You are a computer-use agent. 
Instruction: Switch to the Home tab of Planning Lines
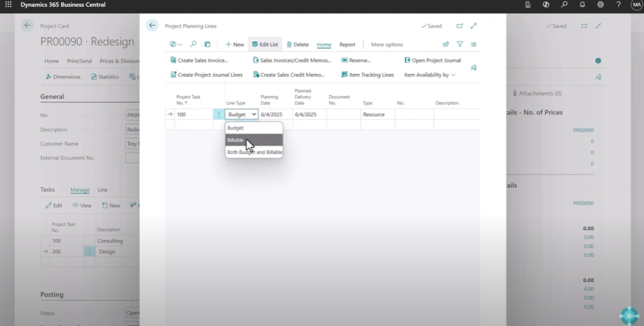point(324,45)
